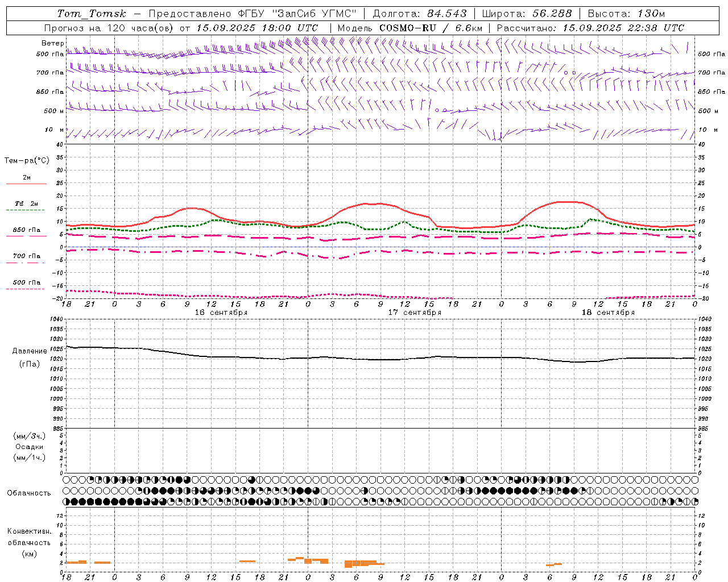Click the 17 сентября date label
728x582 pixels.
pyautogui.click(x=415, y=313)
